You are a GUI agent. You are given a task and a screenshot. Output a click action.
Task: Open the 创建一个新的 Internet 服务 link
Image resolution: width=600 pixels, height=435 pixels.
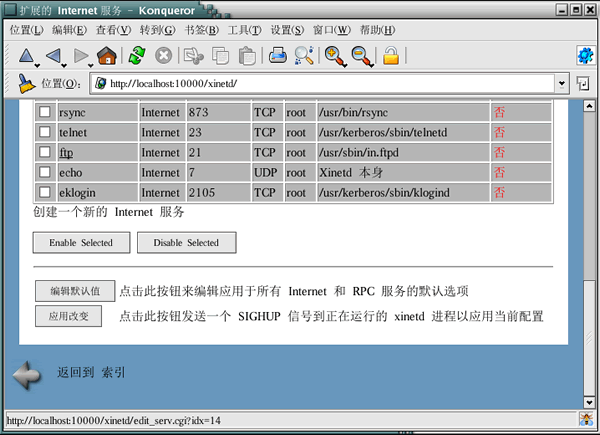(109, 212)
